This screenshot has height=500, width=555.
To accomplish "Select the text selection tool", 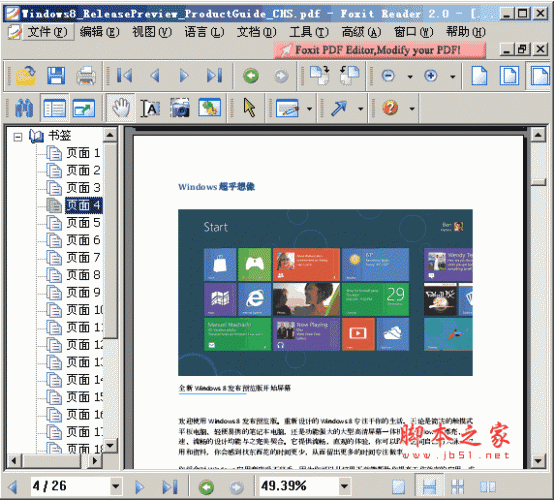I will click(x=150, y=108).
